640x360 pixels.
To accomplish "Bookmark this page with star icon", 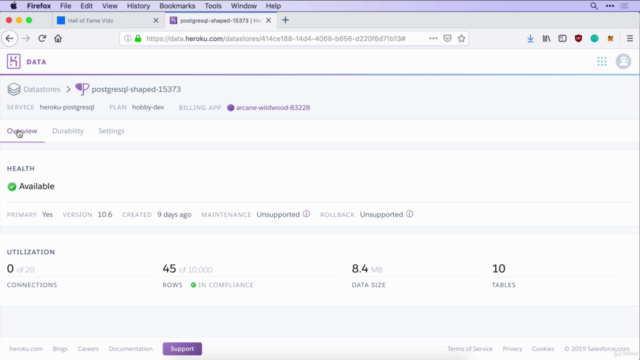I will click(x=461, y=38).
